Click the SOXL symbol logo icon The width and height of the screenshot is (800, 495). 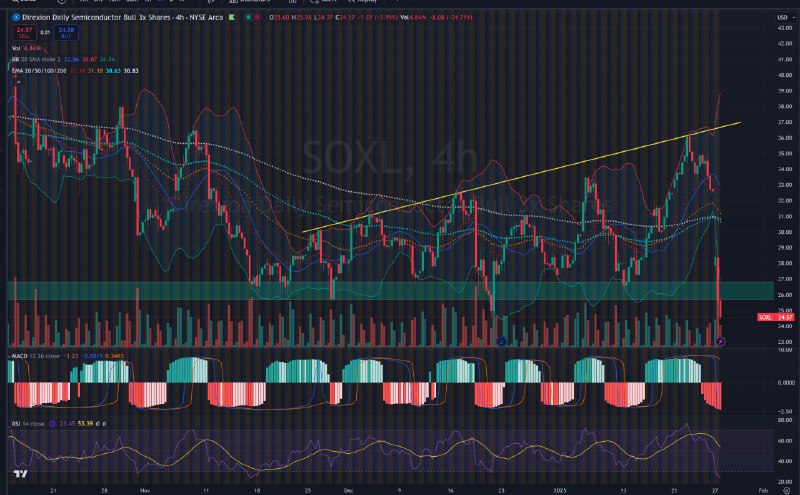pyautogui.click(x=16, y=17)
